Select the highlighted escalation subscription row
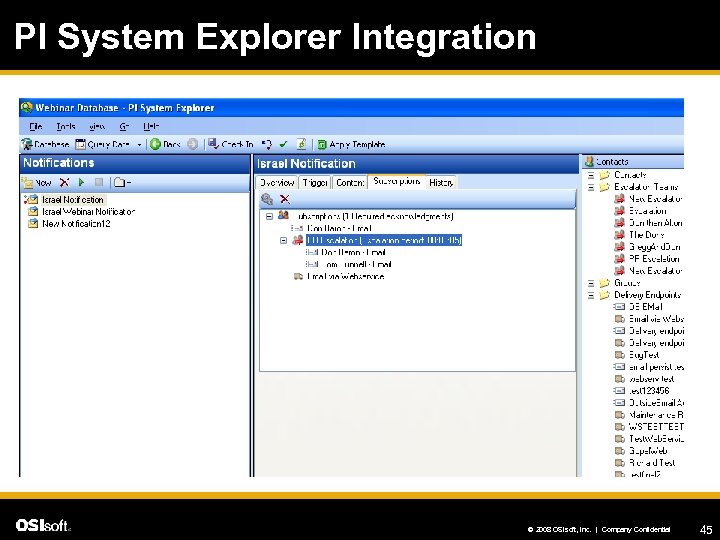Image resolution: width=720 pixels, height=540 pixels. pyautogui.click(x=384, y=240)
